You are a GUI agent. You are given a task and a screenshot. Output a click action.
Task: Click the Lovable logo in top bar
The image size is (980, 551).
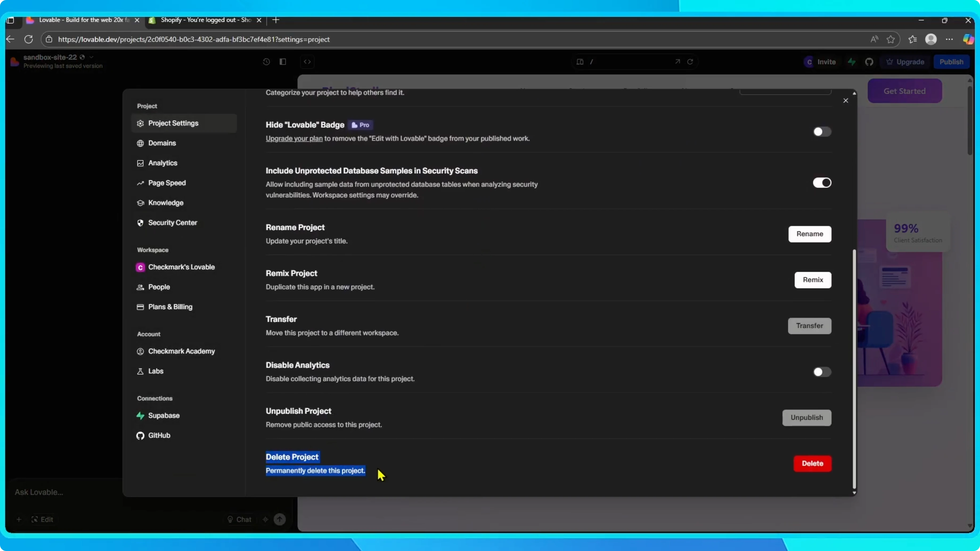tap(14, 61)
